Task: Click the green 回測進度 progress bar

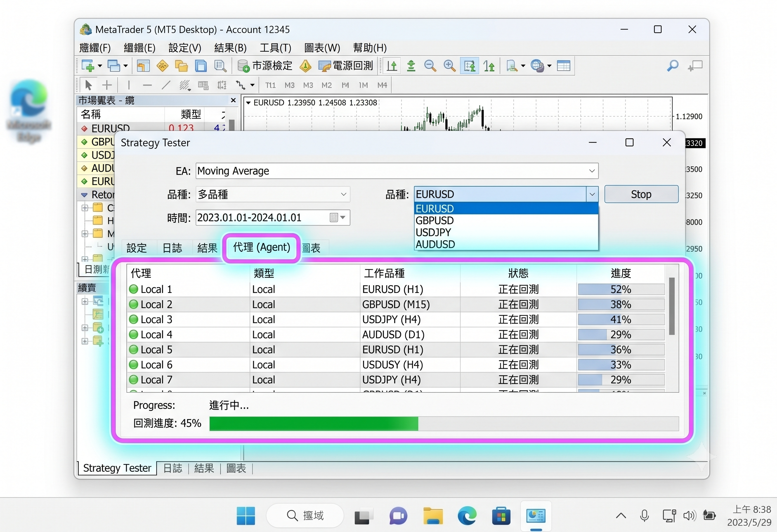Action: [314, 423]
